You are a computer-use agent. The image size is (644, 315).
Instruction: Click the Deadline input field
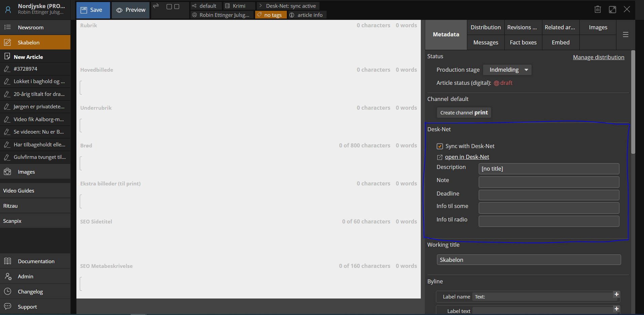pos(548,195)
